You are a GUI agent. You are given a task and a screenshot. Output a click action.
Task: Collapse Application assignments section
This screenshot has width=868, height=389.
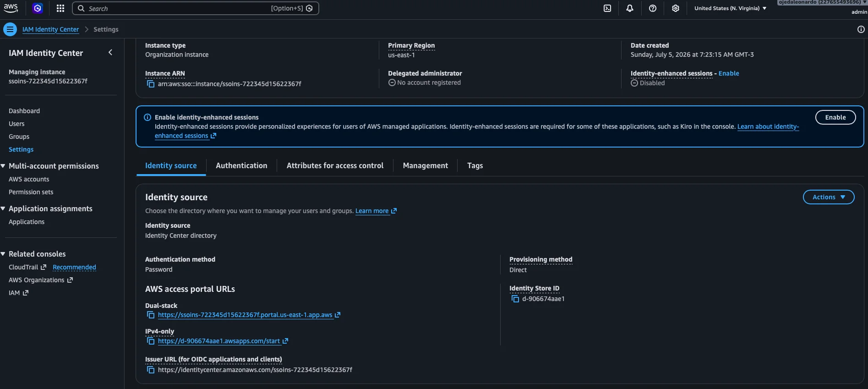tap(3, 208)
